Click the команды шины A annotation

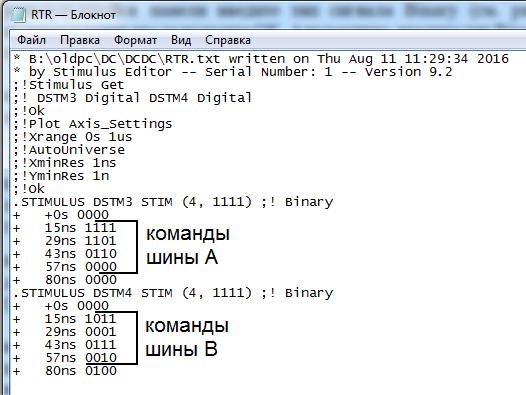click(x=188, y=246)
